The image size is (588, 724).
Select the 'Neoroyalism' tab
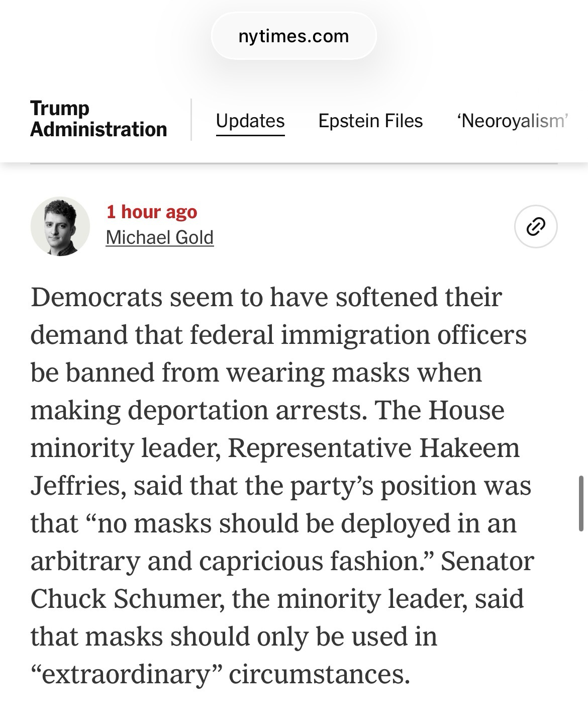coord(512,121)
